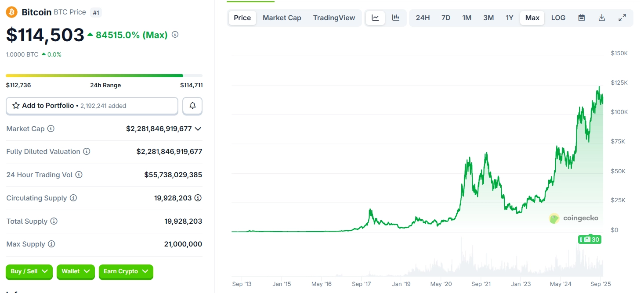Open the news events badge on chart

(x=590, y=239)
